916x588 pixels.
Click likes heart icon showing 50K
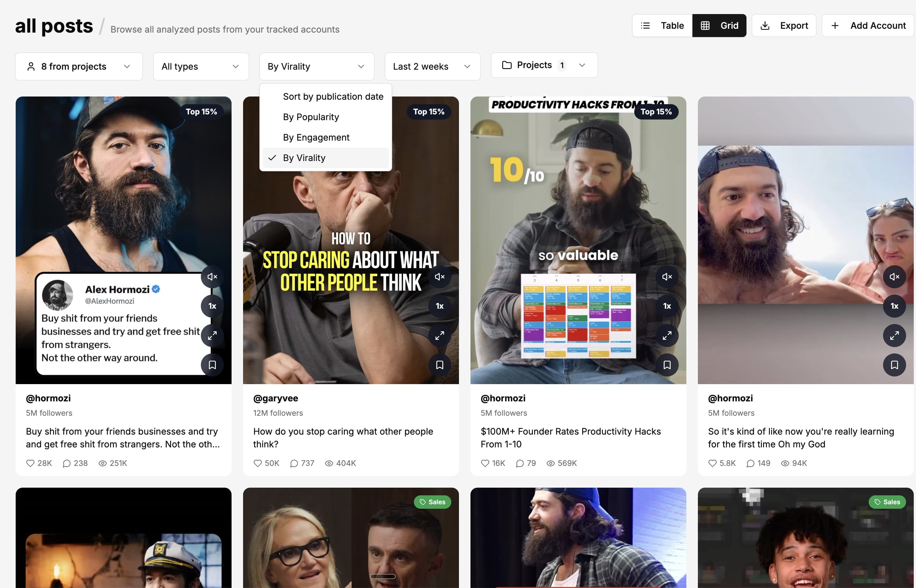pos(257,463)
